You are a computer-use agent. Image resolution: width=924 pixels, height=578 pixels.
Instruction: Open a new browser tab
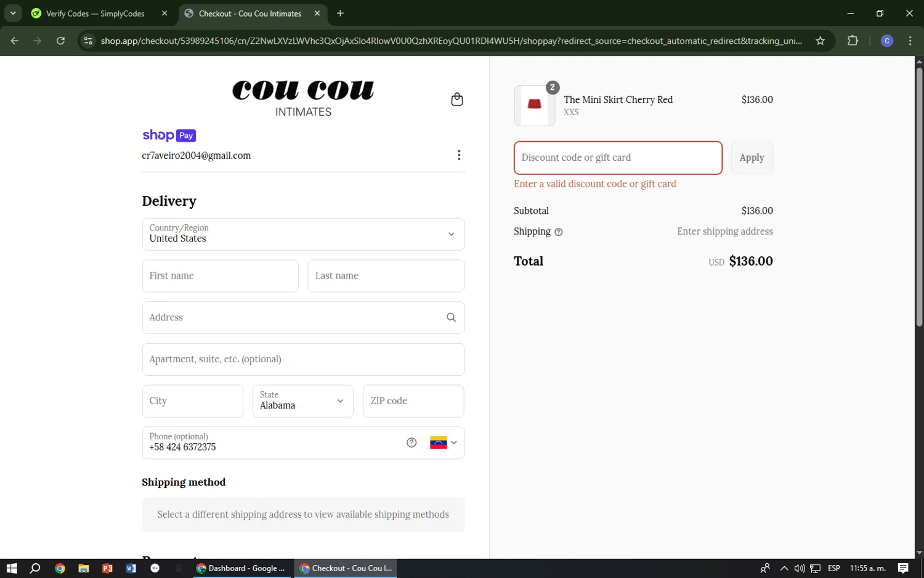pyautogui.click(x=340, y=14)
